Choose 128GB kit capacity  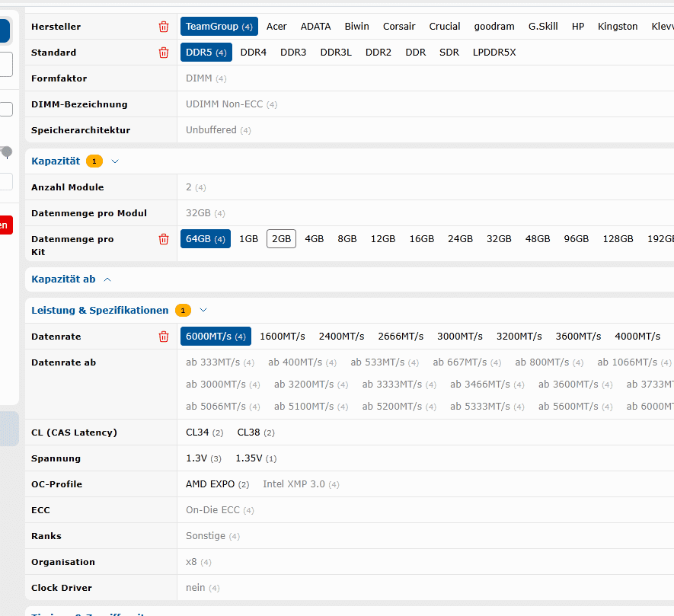click(618, 239)
